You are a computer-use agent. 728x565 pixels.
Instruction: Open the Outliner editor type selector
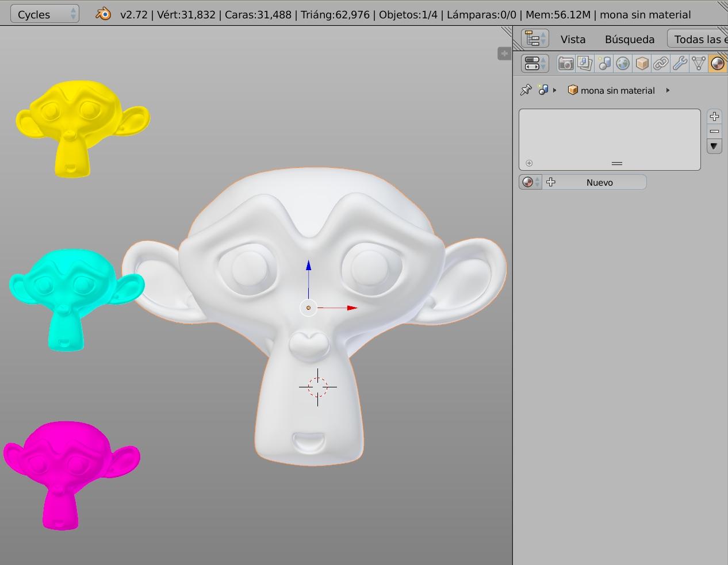(535, 39)
